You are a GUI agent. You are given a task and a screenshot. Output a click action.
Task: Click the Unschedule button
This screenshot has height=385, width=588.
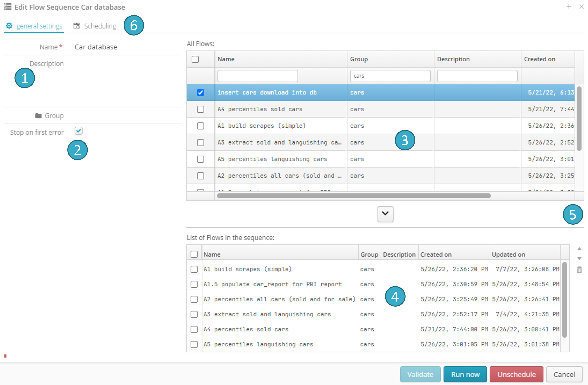[516, 374]
